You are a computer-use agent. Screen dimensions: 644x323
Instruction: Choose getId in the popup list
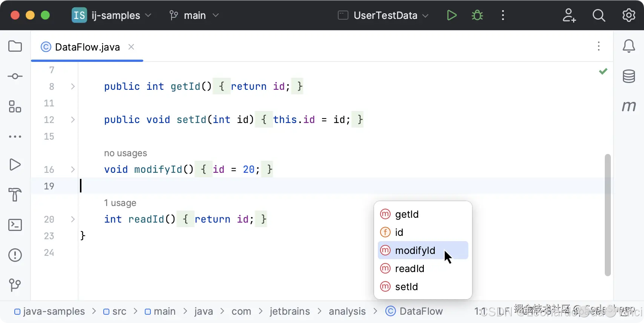point(423,214)
